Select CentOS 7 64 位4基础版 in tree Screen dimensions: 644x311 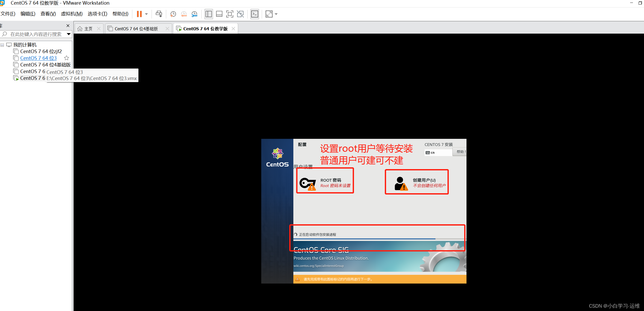[x=45, y=65]
